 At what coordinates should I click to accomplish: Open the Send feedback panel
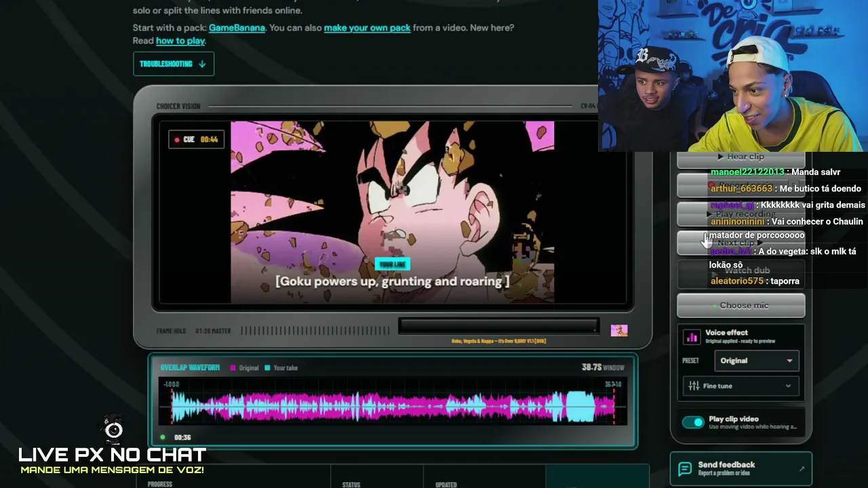coord(741,468)
